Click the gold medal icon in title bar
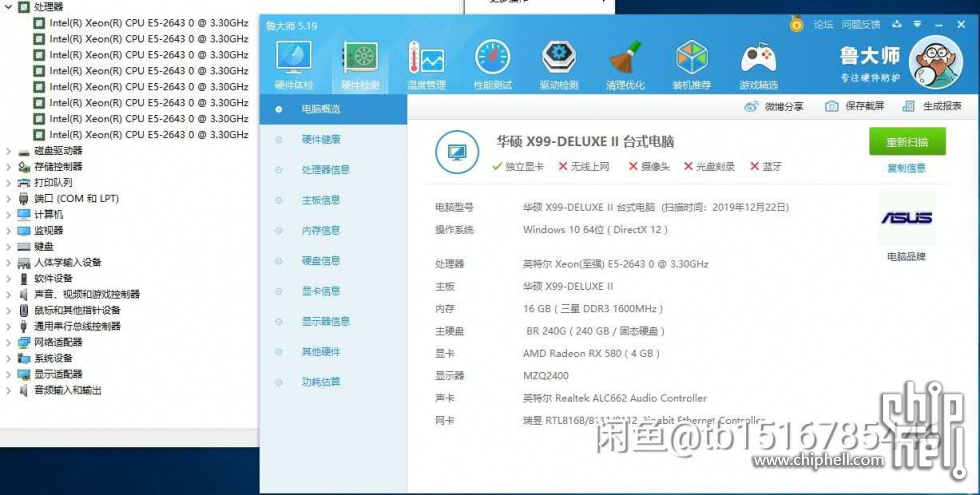 [796, 24]
